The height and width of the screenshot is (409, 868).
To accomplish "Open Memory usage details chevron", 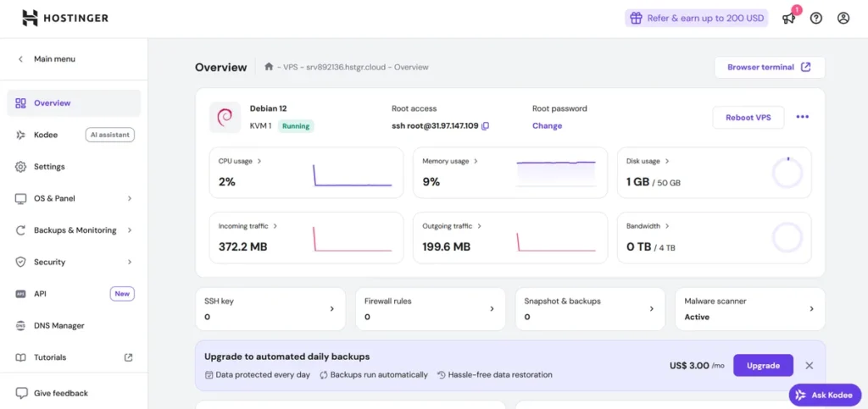I will (x=476, y=162).
